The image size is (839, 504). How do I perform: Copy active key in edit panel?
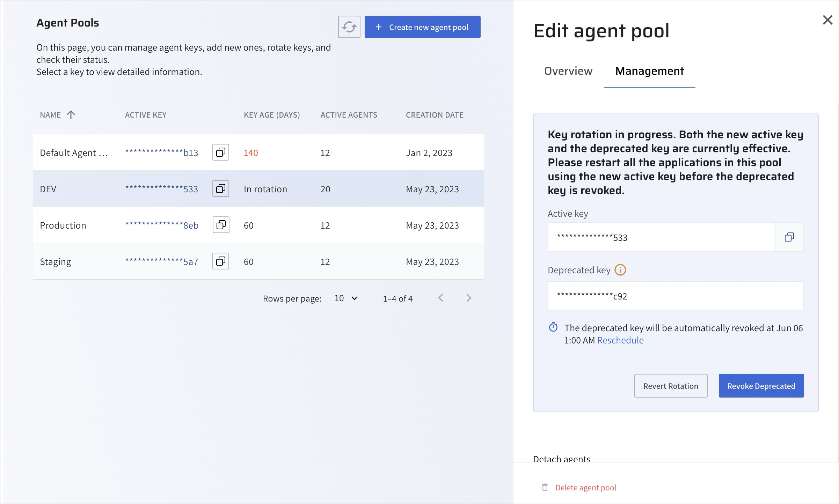point(789,237)
